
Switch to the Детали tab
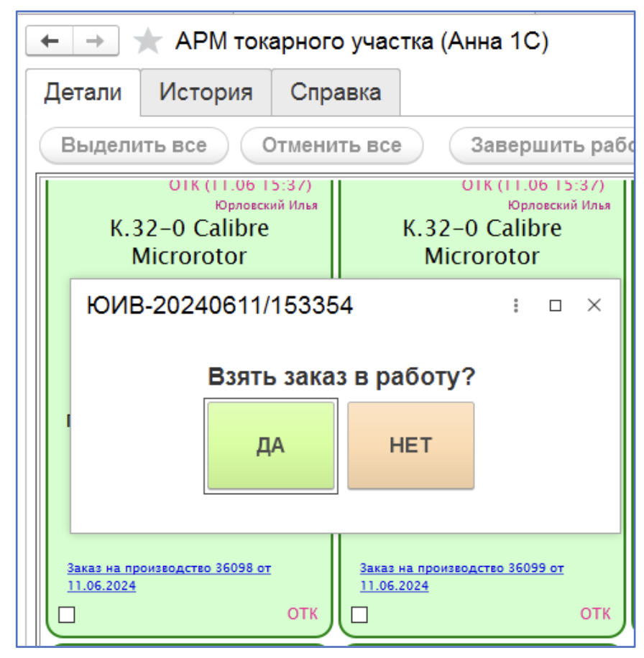[83, 93]
